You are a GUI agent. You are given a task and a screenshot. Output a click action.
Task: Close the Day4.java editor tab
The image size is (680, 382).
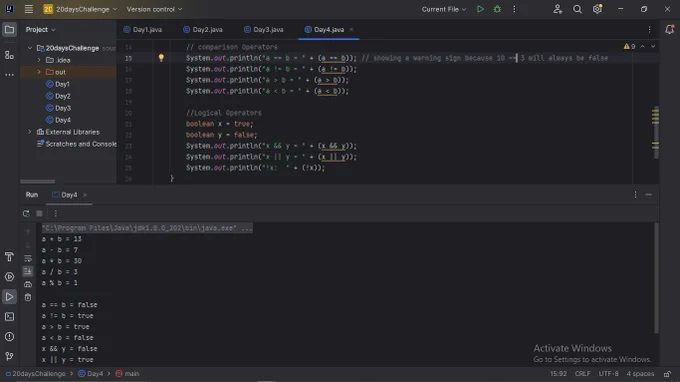pyautogui.click(x=351, y=29)
